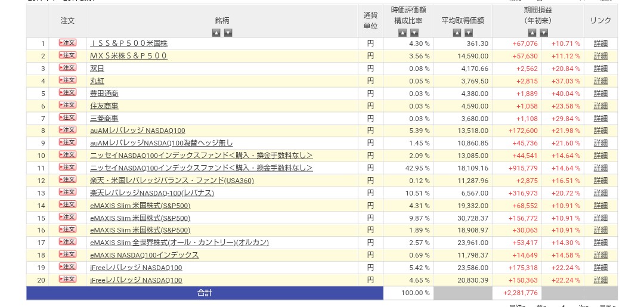Open eMAXIS Slim 全世界株式(オルカン) link
The width and height of the screenshot is (644, 307).
coord(179,243)
